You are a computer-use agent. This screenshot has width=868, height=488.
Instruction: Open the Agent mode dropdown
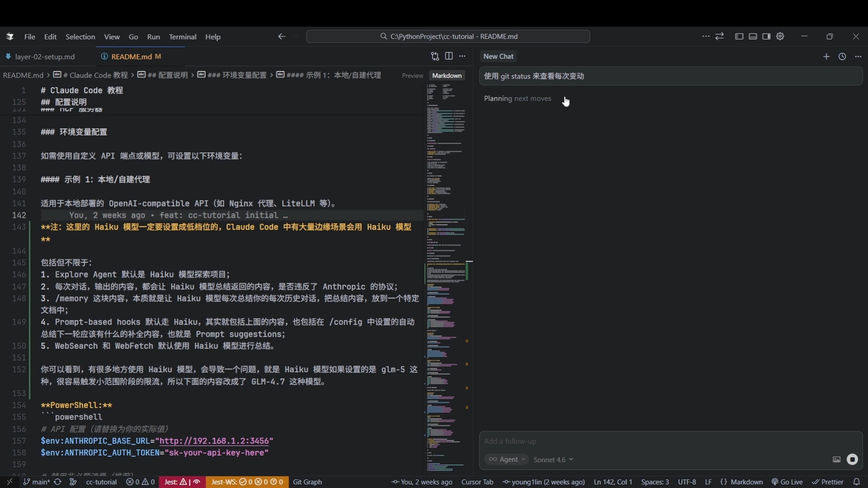click(x=506, y=460)
